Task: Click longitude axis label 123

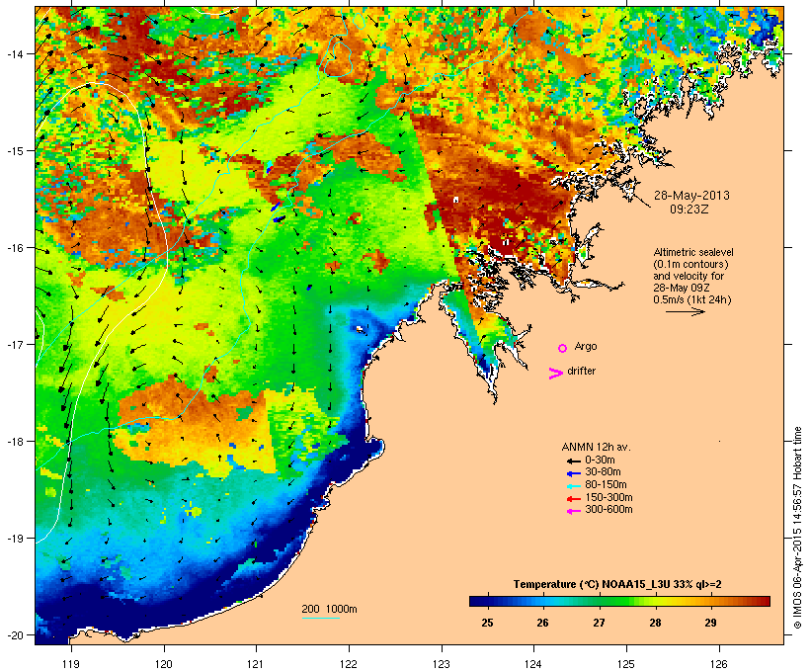Action: tap(442, 664)
